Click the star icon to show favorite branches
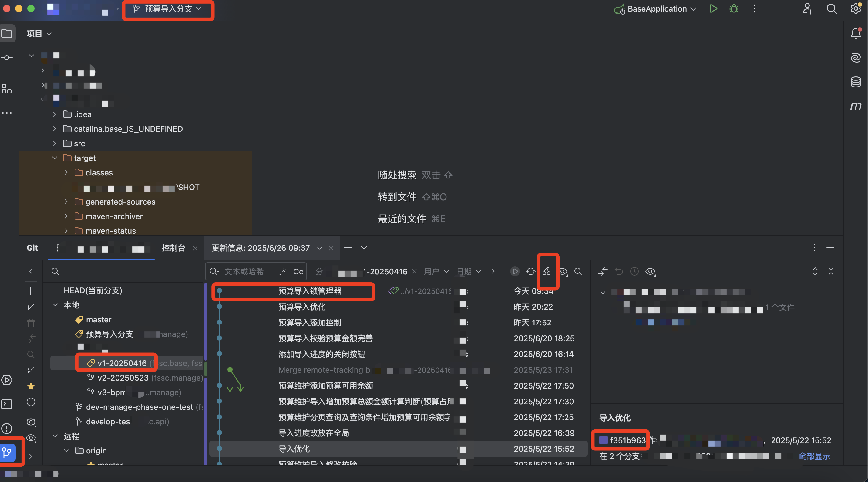868x482 pixels. pyautogui.click(x=31, y=387)
